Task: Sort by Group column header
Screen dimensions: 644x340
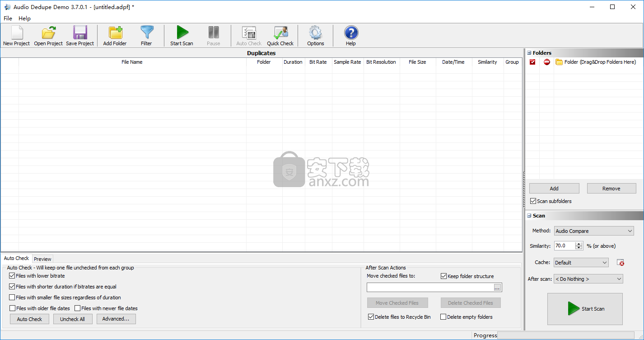Action: pos(512,62)
